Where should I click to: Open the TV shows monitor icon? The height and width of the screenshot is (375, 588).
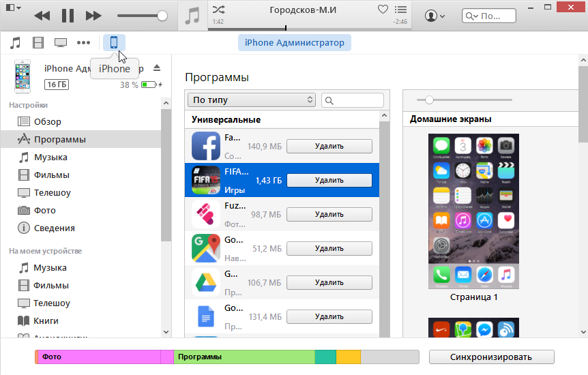tap(61, 43)
